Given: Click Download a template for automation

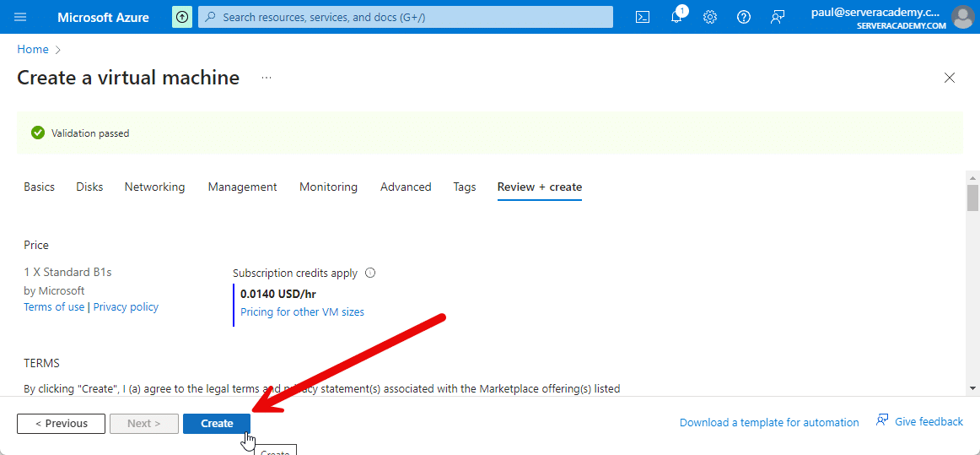Looking at the screenshot, I should 768,423.
